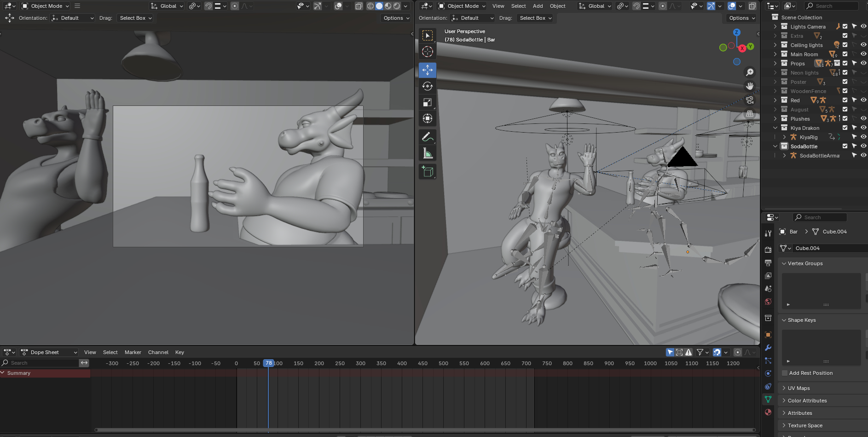The image size is (868, 437).
Task: Choose the Measure tool
Action: tap(427, 153)
